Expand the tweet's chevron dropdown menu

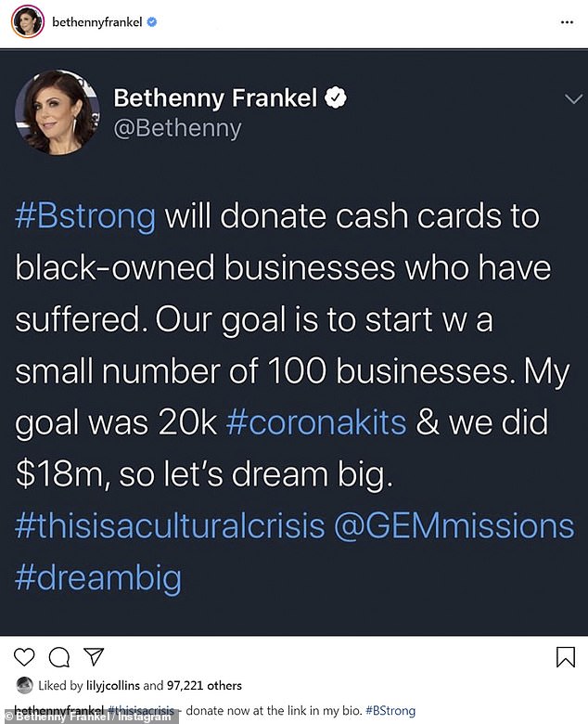[572, 98]
